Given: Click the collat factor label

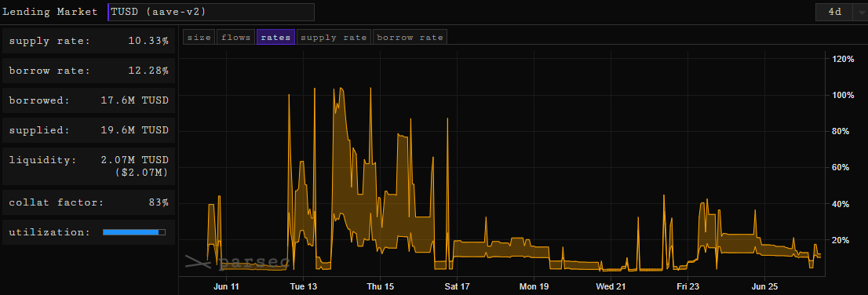Looking at the screenshot, I should point(57,202).
